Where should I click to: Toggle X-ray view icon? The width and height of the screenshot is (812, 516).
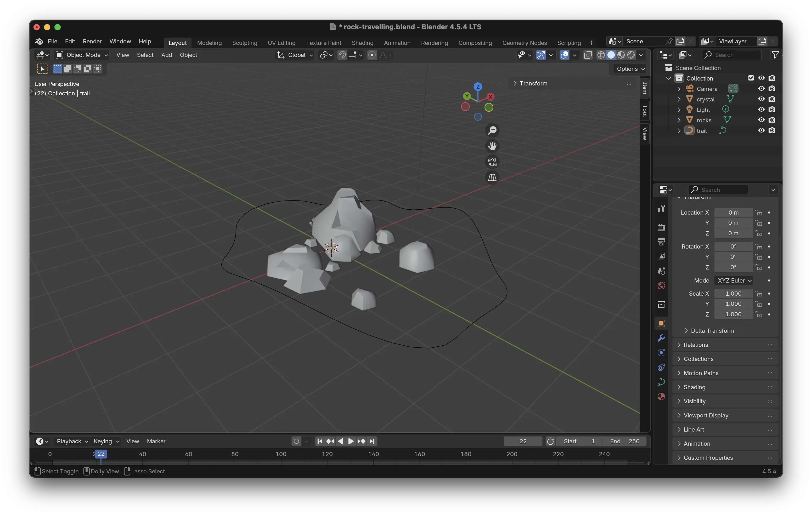click(588, 55)
